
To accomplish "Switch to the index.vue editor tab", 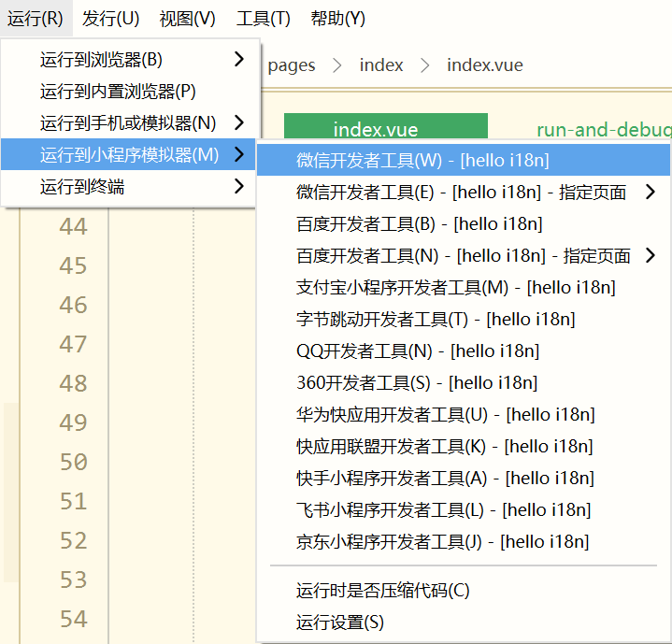I will pyautogui.click(x=385, y=130).
